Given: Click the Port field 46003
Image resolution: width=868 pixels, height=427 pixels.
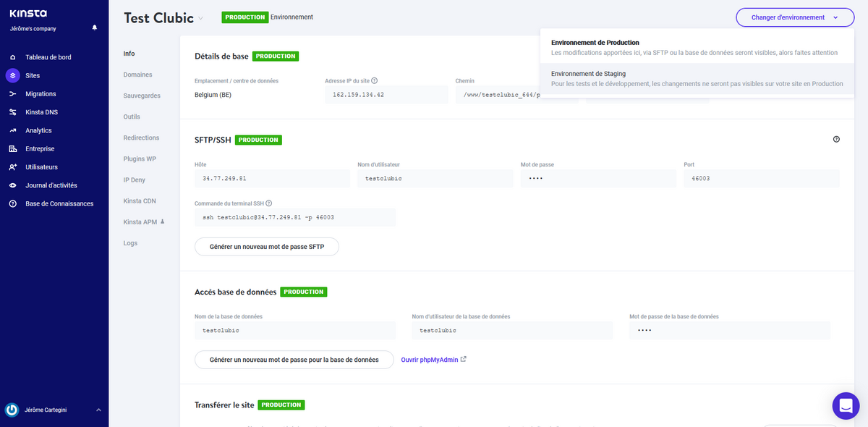Looking at the screenshot, I should pos(762,178).
